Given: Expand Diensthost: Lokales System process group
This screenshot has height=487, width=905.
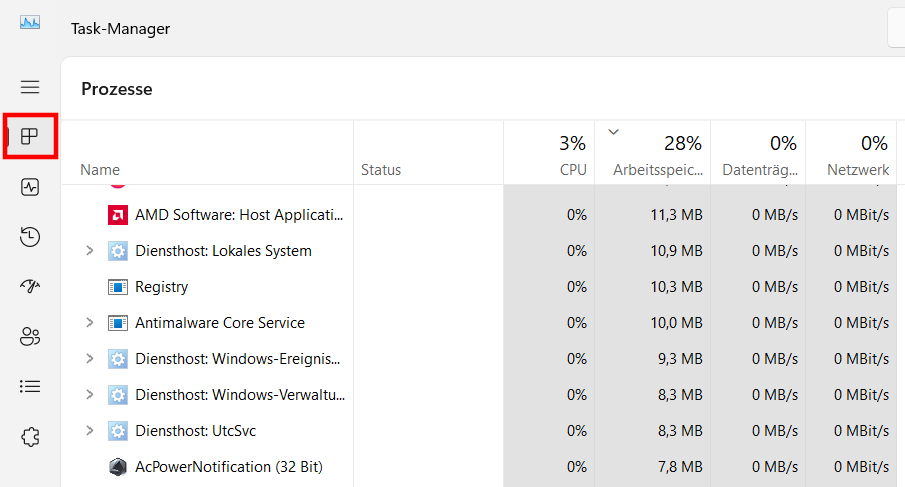Looking at the screenshot, I should click(x=89, y=251).
